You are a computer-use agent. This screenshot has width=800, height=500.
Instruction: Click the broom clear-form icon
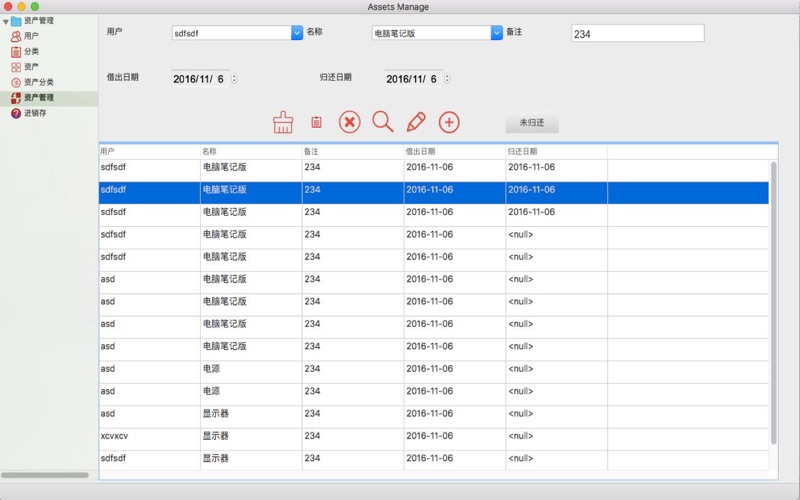[x=283, y=122]
